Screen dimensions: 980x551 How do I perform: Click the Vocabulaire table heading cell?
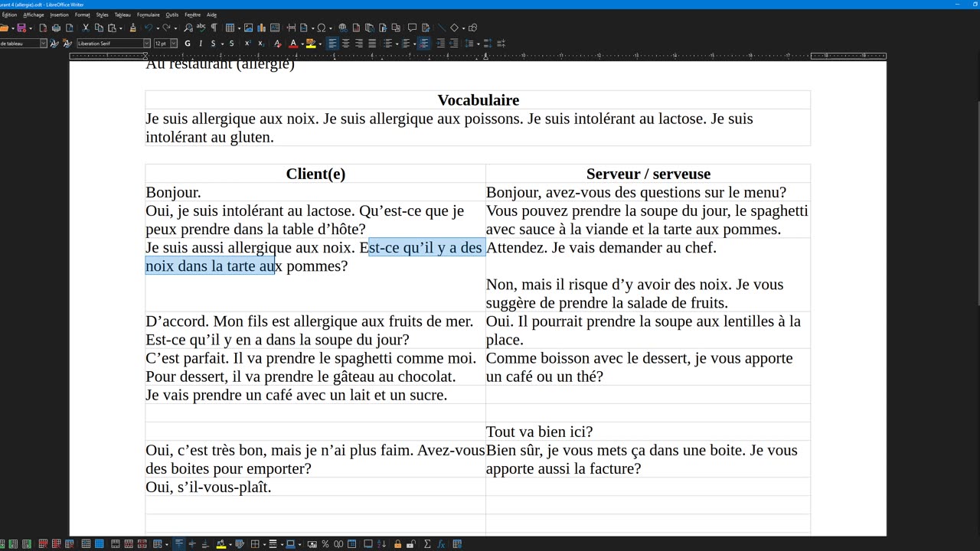tap(478, 99)
